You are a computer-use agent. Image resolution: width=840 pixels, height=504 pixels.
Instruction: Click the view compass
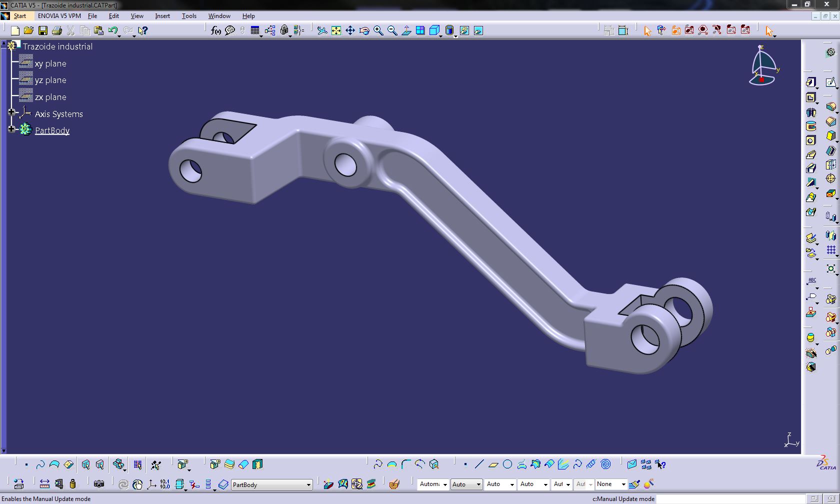[x=763, y=65]
